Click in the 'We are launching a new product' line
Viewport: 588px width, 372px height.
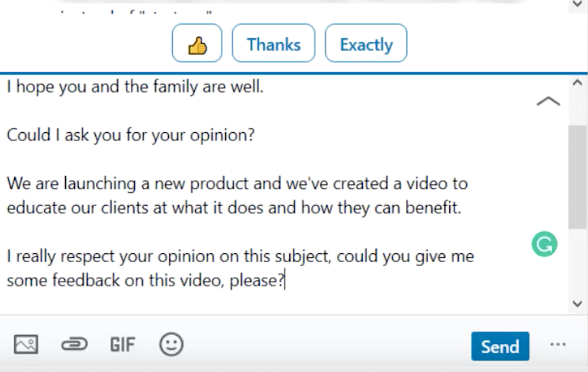237,183
